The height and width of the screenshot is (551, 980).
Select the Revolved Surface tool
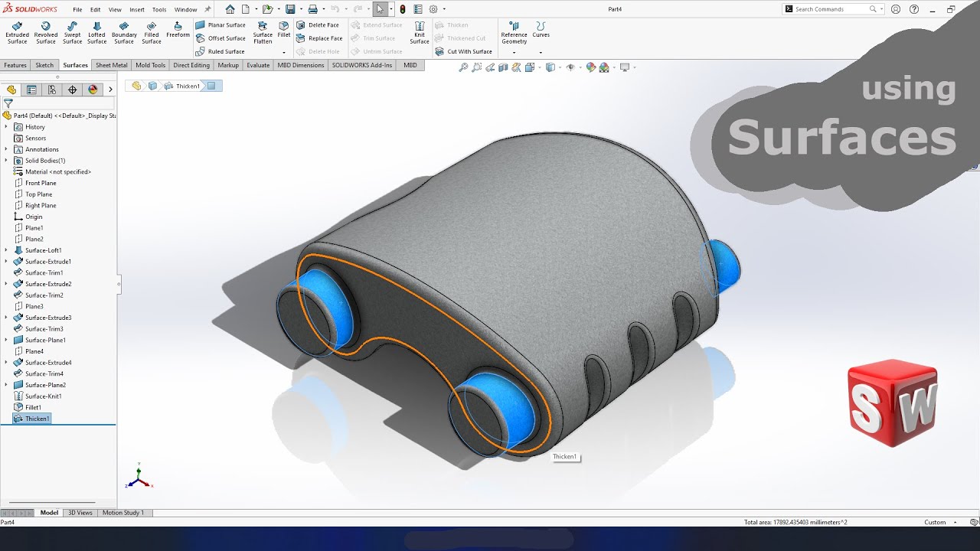click(46, 33)
